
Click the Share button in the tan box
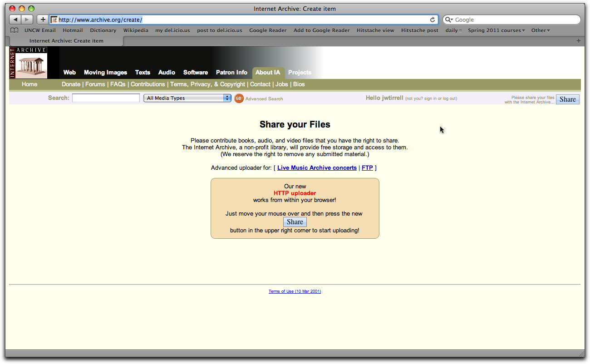(295, 222)
